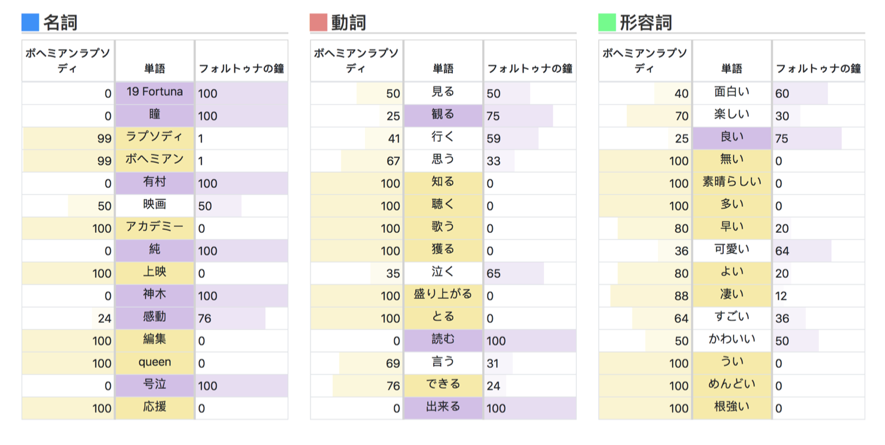Click the queen word cell
This screenshot has height=445, width=885.
point(155,363)
